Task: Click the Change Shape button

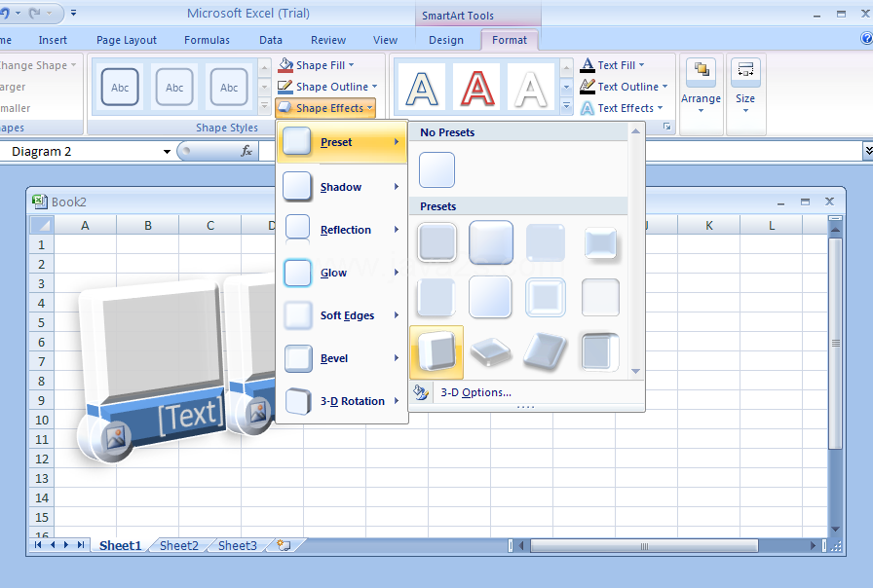Action: point(38,65)
